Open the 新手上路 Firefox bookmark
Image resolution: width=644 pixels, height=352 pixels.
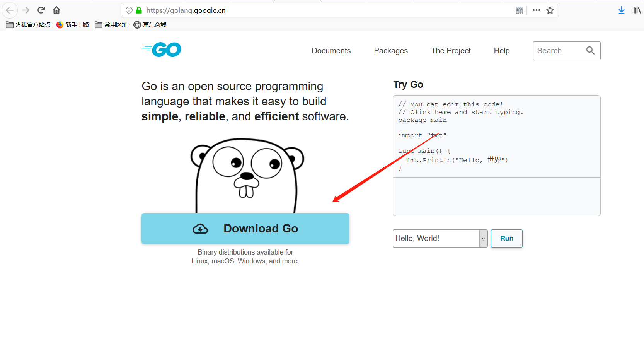pos(73,25)
